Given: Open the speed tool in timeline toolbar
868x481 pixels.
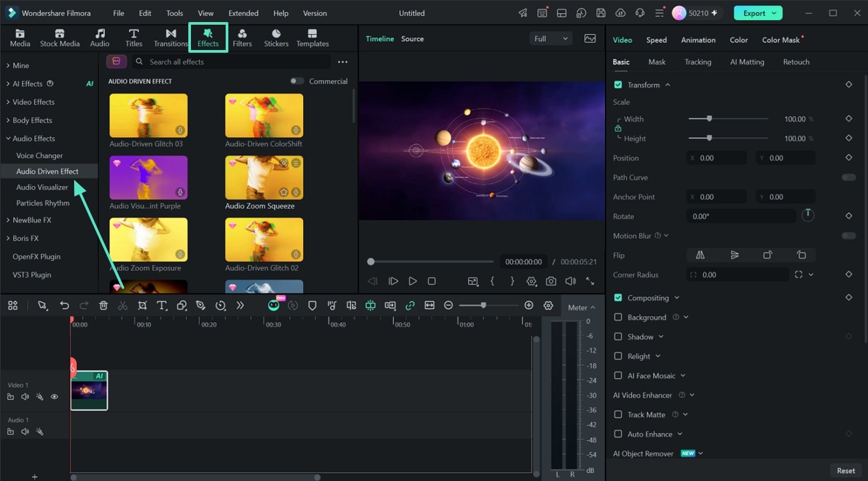Looking at the screenshot, I should pyautogui.click(x=220, y=306).
